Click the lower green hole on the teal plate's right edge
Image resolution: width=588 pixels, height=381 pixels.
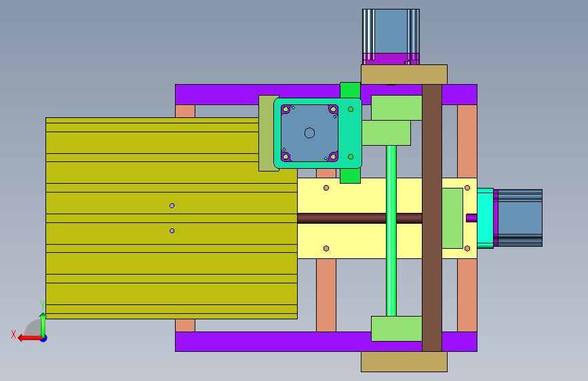(x=351, y=157)
